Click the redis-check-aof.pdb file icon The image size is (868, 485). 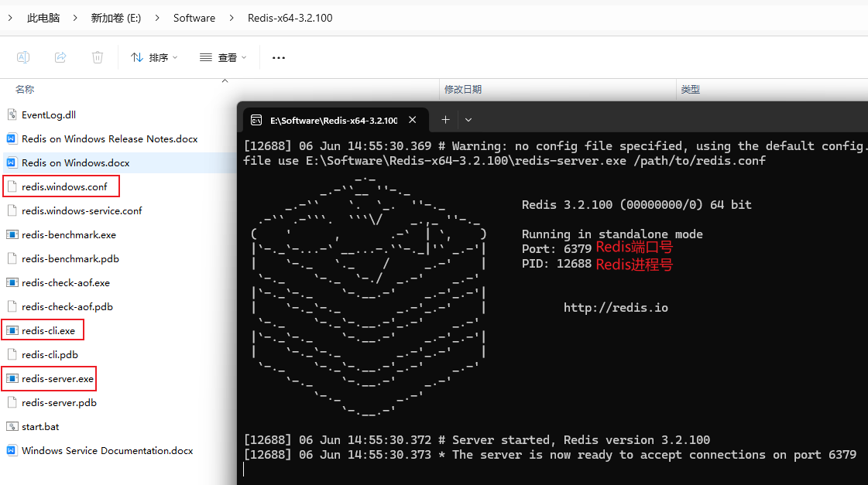(12, 306)
